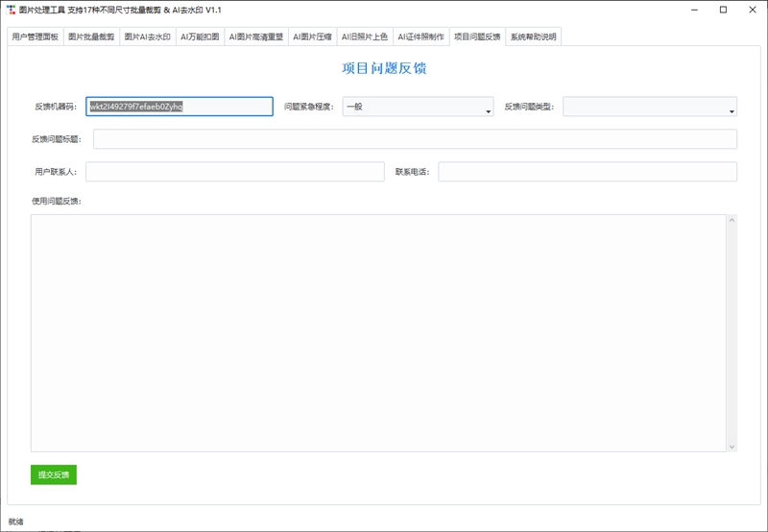Click the text area scrollbar up arrow

click(x=732, y=220)
